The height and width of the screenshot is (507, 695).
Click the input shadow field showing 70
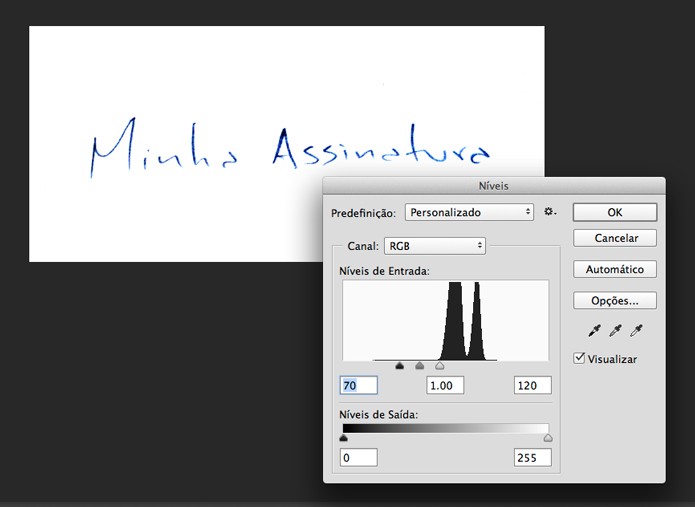[359, 385]
